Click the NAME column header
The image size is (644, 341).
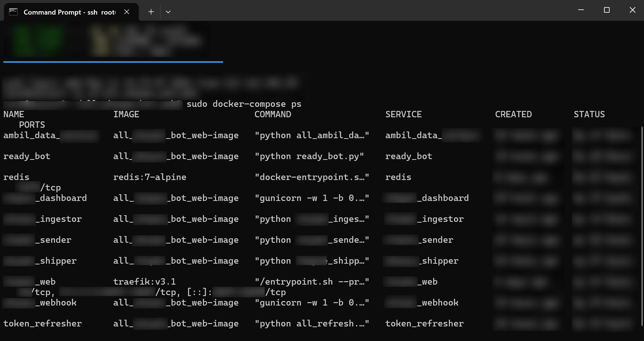click(14, 114)
